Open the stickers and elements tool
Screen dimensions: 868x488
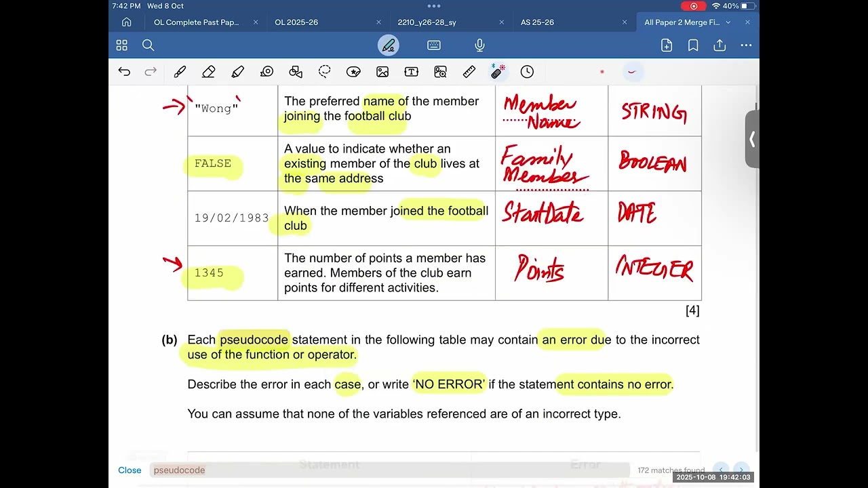(x=353, y=72)
